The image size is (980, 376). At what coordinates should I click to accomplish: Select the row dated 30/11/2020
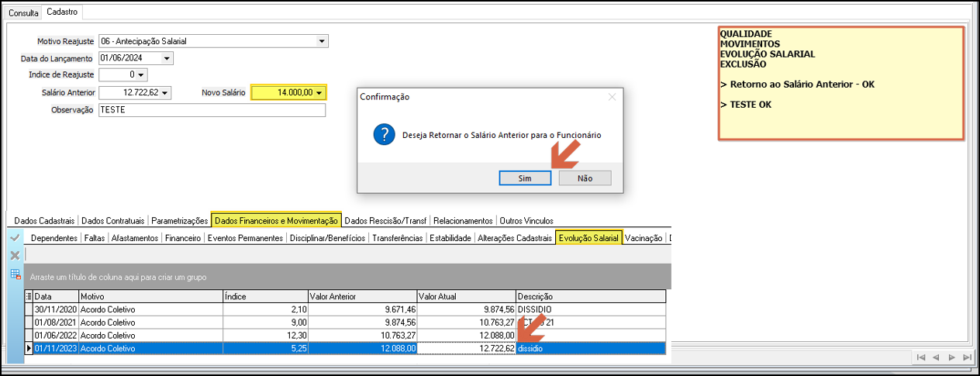[x=345, y=309]
